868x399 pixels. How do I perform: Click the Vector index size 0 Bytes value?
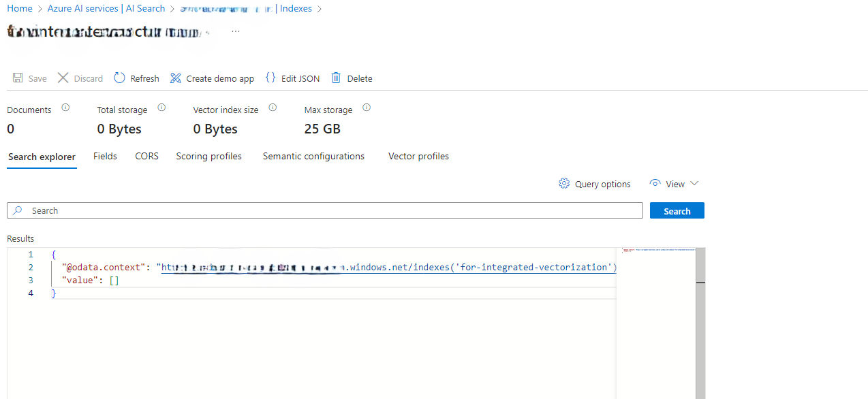point(215,129)
